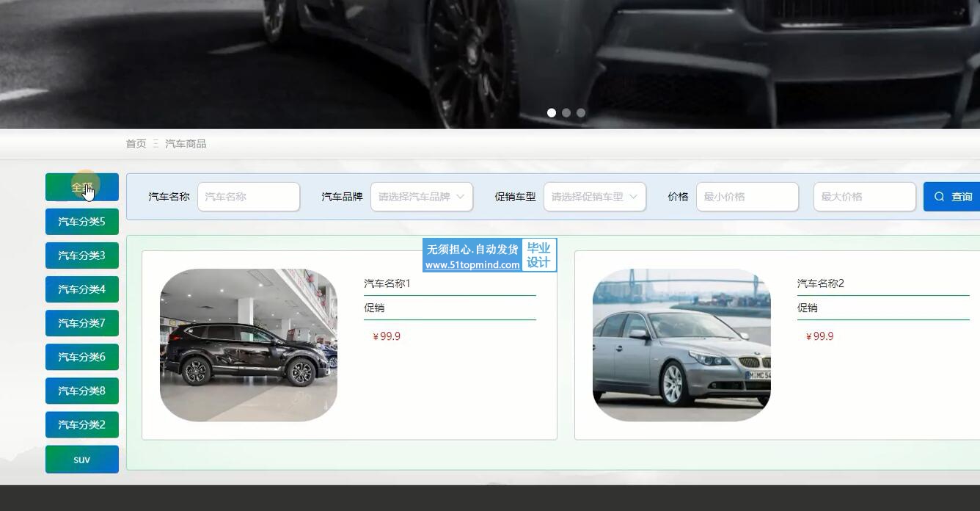The width and height of the screenshot is (980, 511).
Task: Open the silver BMW thumbnail
Action: pos(681,345)
